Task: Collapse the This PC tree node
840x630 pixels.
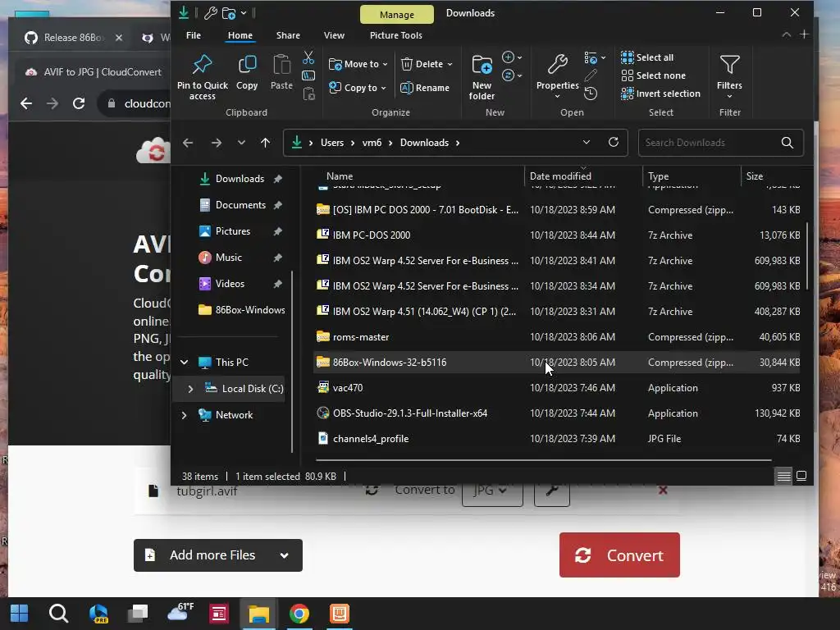Action: (x=184, y=362)
